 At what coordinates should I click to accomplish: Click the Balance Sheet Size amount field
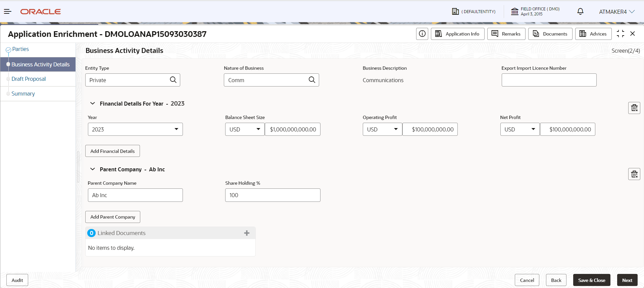(293, 129)
